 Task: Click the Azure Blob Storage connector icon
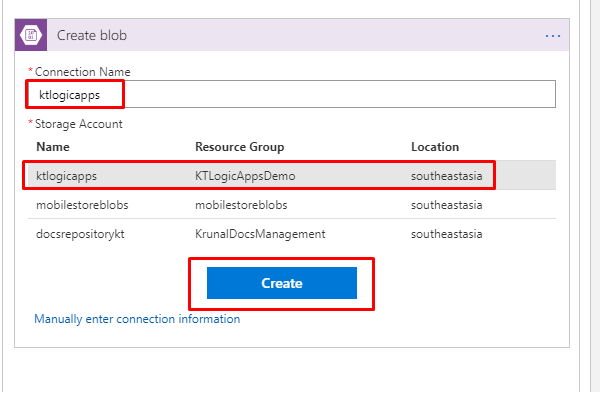pyautogui.click(x=31, y=35)
